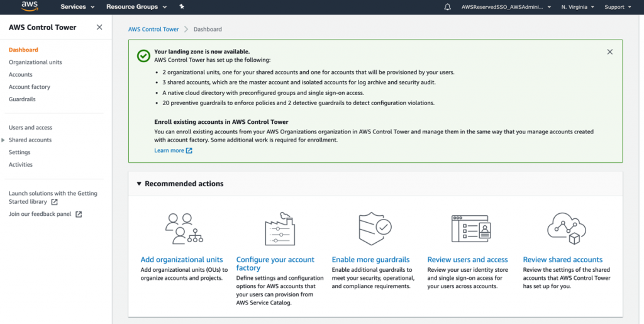Click the 'A native cloud directory' bullet text
The image size is (644, 324).
pos(263,93)
